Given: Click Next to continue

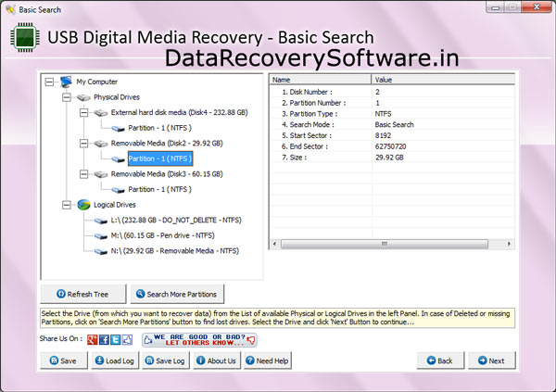Looking at the screenshot, I should coord(492,360).
